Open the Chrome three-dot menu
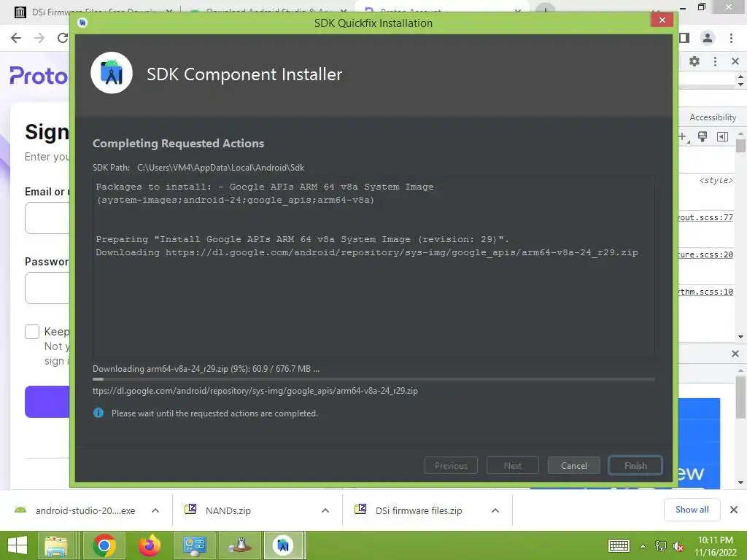 (731, 38)
